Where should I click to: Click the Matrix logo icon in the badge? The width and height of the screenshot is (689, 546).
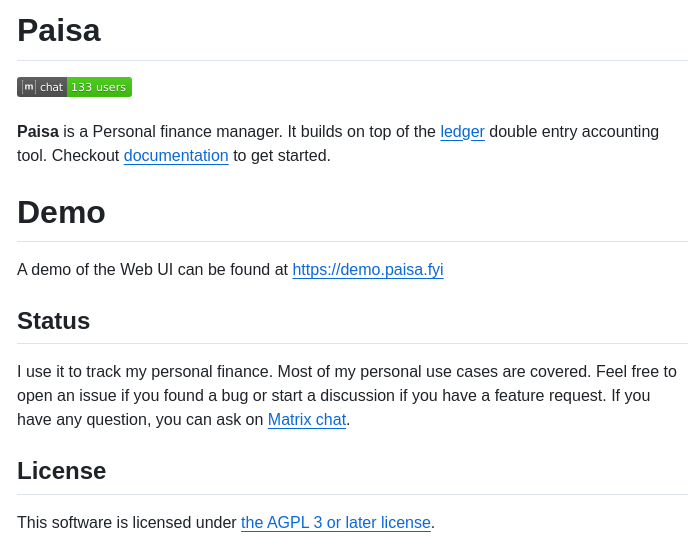pos(29,87)
